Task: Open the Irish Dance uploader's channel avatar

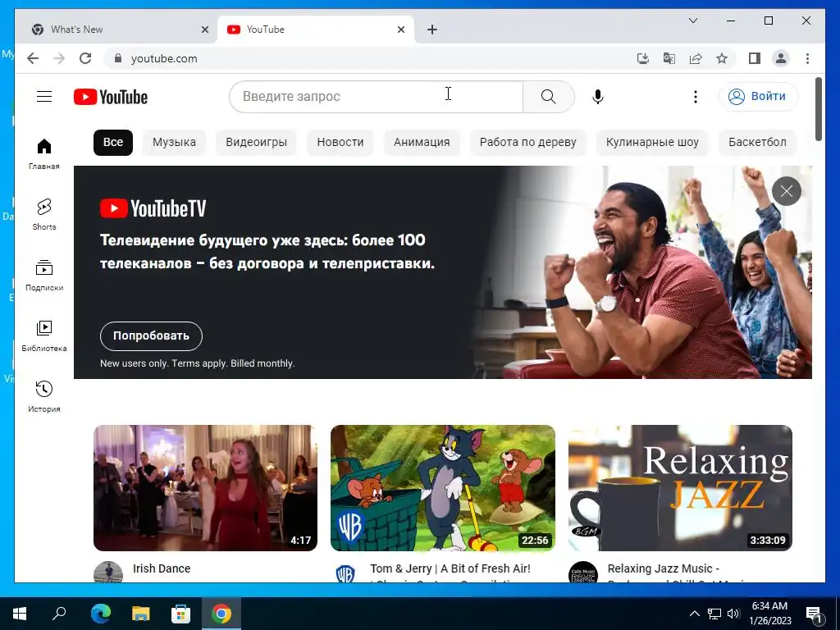Action: tap(107, 572)
